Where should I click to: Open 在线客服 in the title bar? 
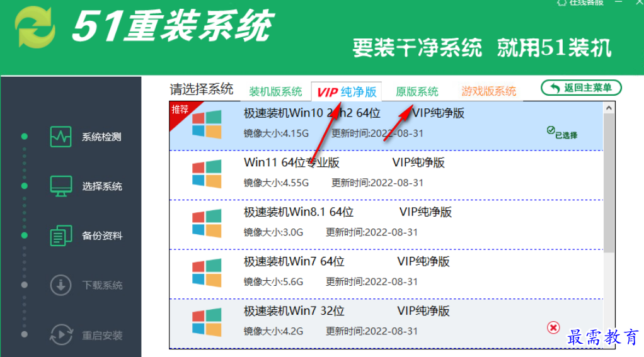[x=580, y=3]
